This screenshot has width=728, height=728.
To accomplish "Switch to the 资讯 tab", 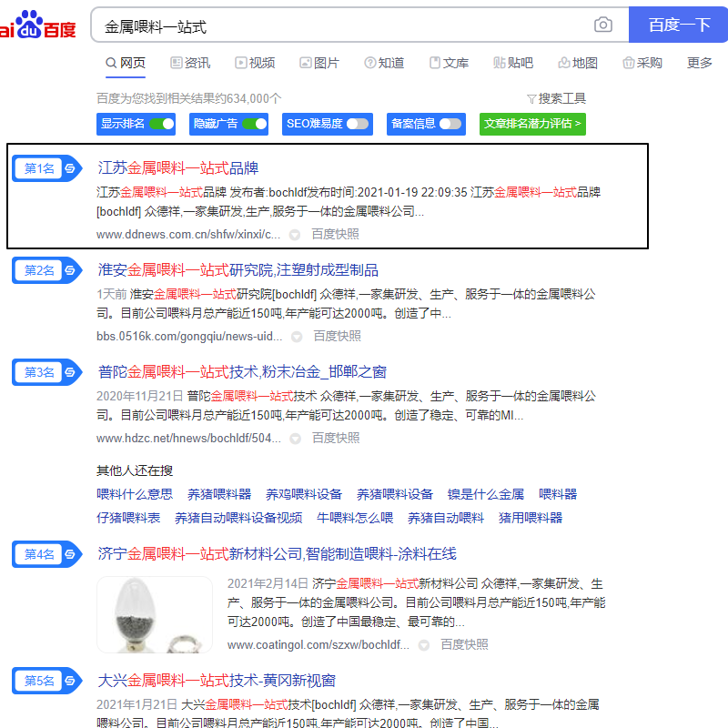I will [190, 63].
